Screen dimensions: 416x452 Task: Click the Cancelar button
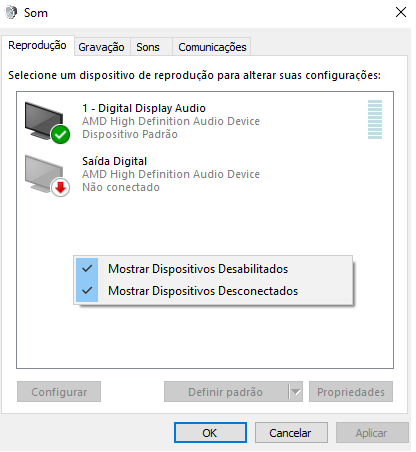pos(291,433)
